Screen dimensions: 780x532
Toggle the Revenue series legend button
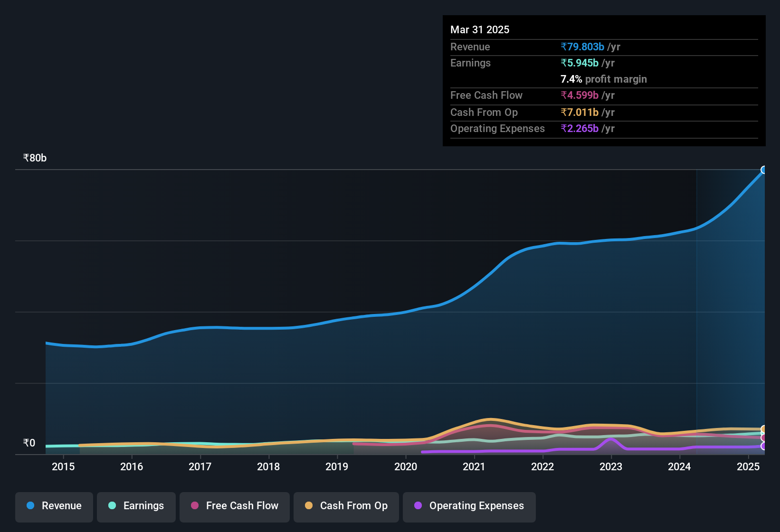coord(54,506)
